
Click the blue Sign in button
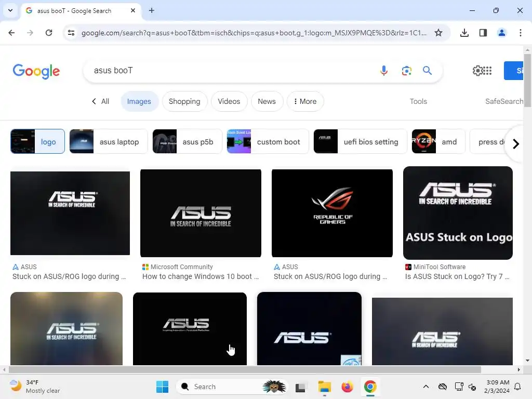tap(514, 71)
